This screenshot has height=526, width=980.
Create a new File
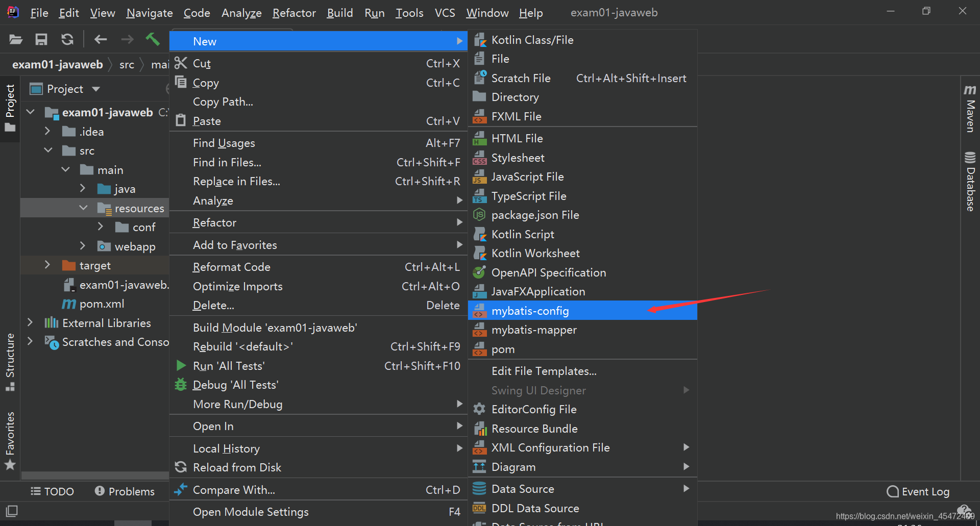(x=582, y=59)
